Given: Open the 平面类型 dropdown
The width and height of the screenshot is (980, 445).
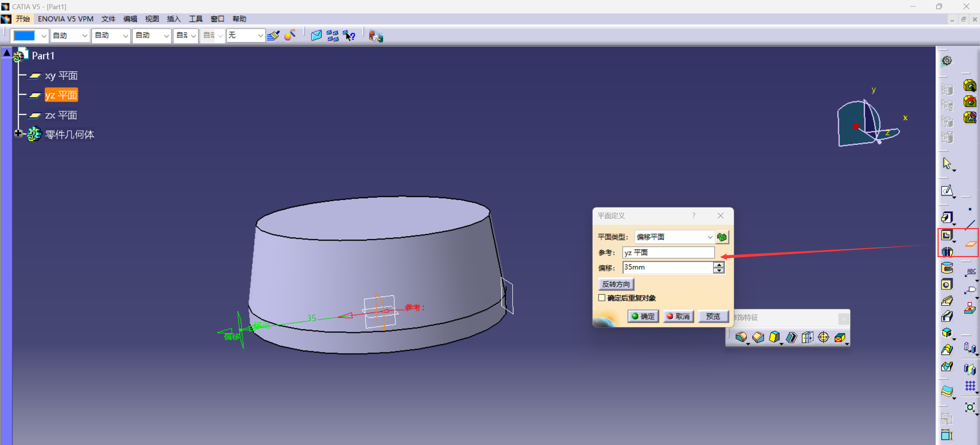Looking at the screenshot, I should click(710, 237).
